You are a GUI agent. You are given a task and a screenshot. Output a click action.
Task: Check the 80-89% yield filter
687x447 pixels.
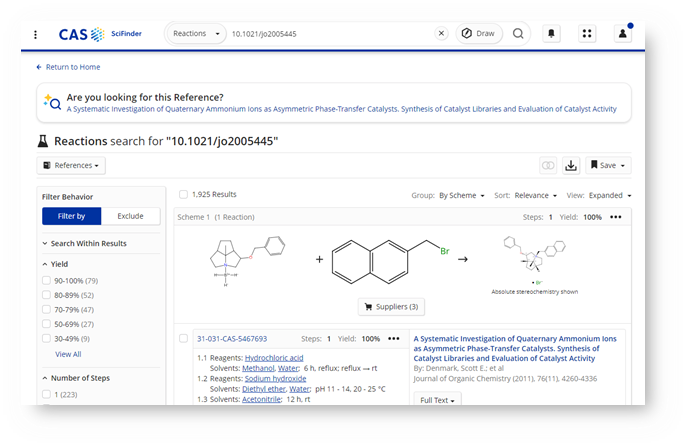pyautogui.click(x=46, y=295)
